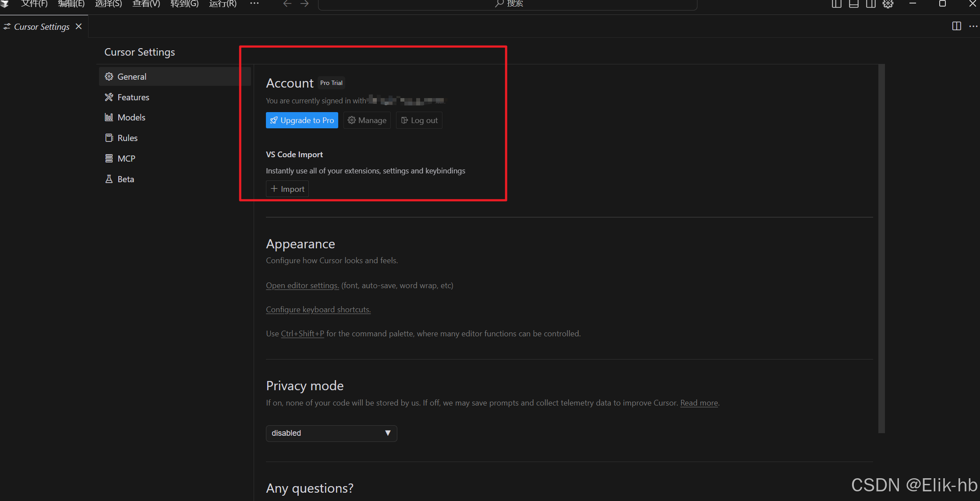
Task: Open editor More Actions ellipsis menu
Action: 973,26
